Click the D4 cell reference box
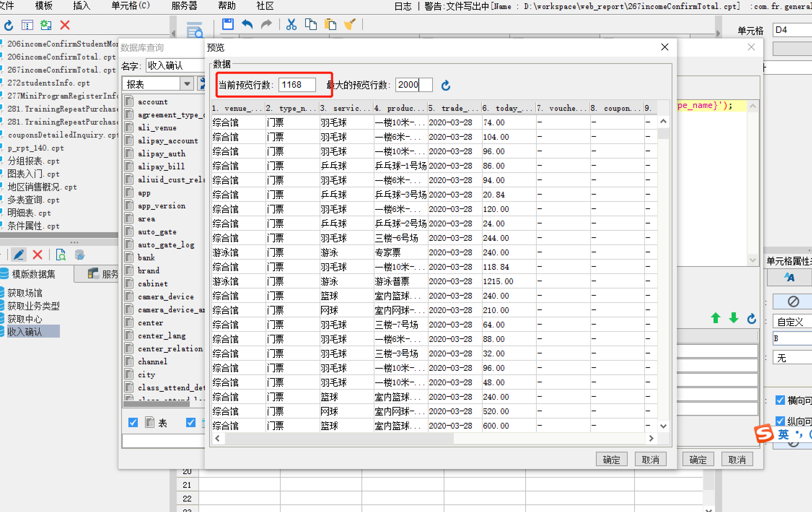Screen dimensions: 812x512 (792, 30)
